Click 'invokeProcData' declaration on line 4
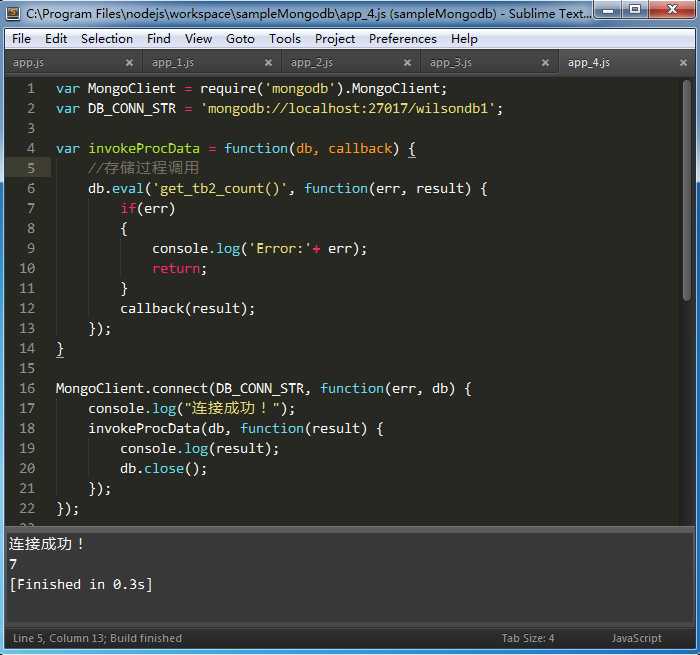 click(x=144, y=148)
